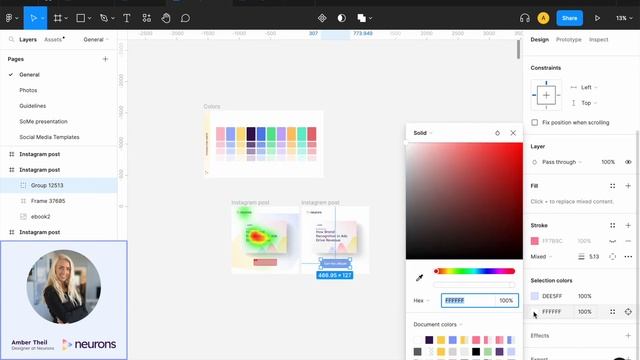Screen dimensions: 640x360
Task: Click the Share button
Action: click(569, 18)
